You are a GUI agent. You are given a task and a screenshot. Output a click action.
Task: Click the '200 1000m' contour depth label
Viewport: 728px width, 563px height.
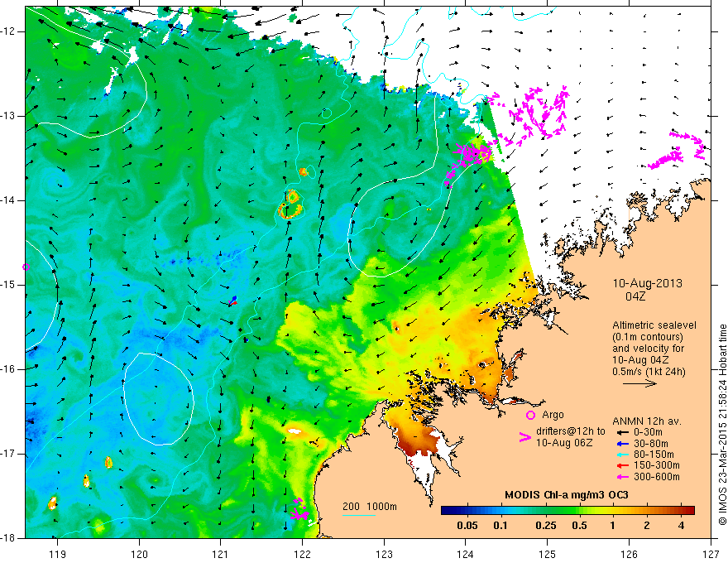[370, 507]
